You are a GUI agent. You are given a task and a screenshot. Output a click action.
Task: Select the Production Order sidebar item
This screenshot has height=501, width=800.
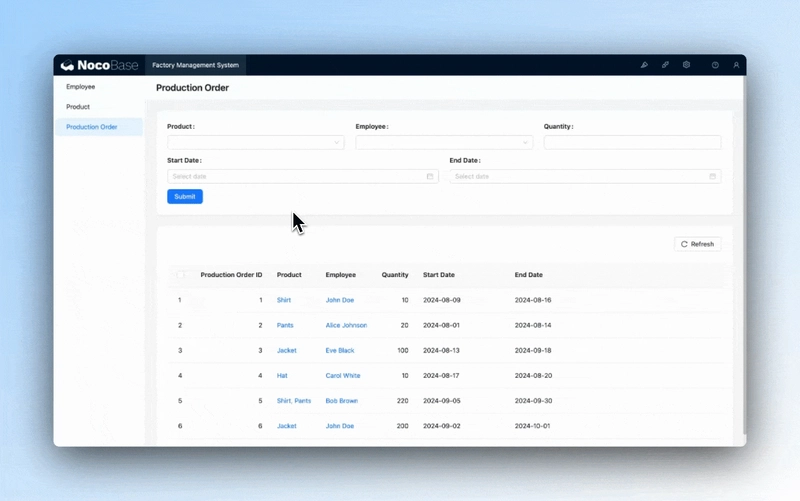coord(92,127)
